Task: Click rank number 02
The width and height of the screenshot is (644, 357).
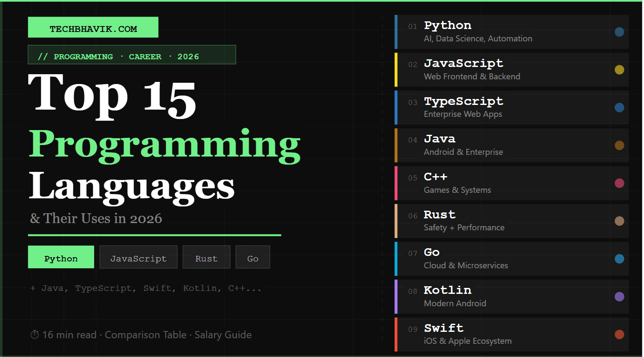Action: pyautogui.click(x=413, y=65)
